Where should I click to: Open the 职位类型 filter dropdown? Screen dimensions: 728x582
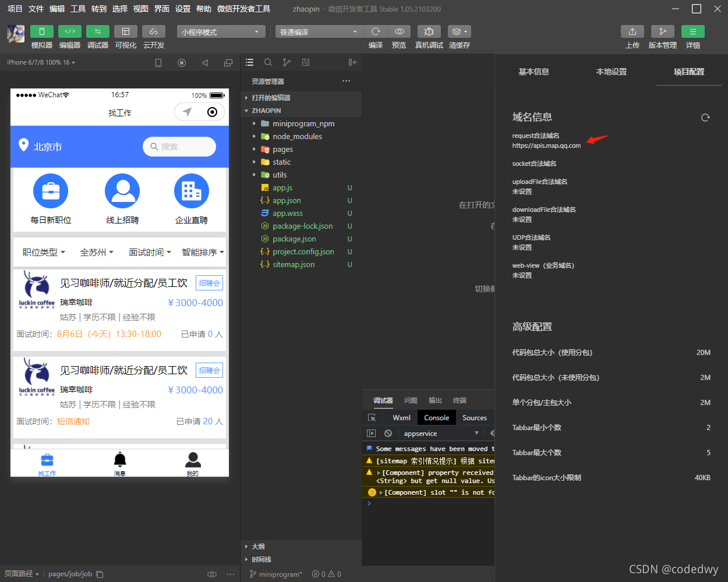click(44, 252)
